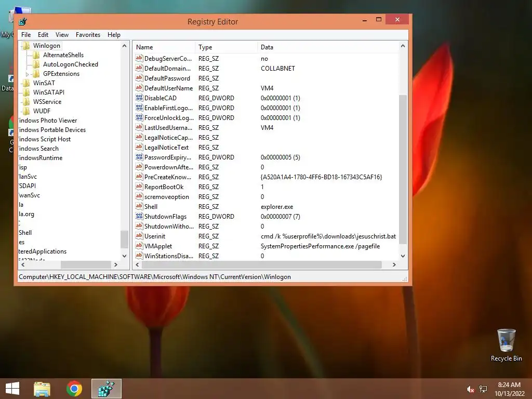Screen dimensions: 532x399
Task: Launch Google Chrome from the taskbar
Action: click(74, 389)
